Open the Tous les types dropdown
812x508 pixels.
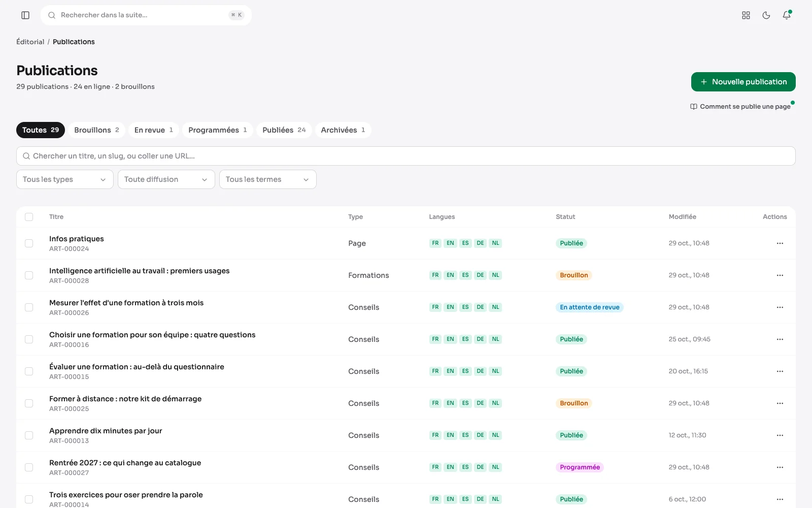tap(65, 179)
